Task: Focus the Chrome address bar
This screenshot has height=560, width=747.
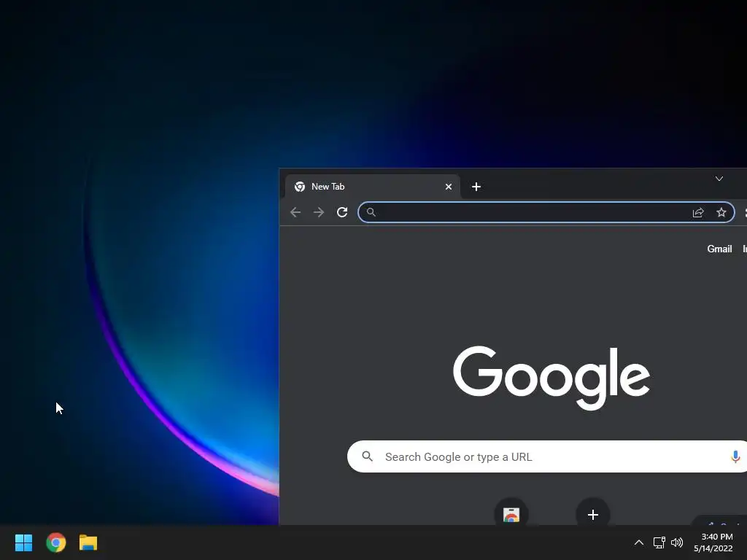Action: pyautogui.click(x=546, y=212)
